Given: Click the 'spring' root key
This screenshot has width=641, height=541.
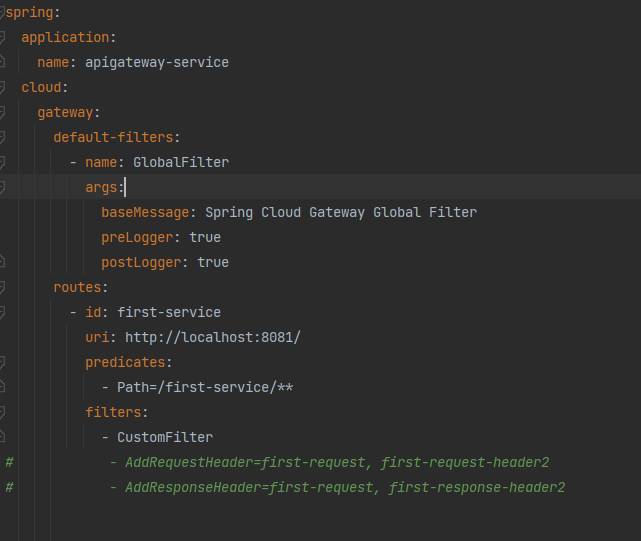Looking at the screenshot, I should [29, 13].
